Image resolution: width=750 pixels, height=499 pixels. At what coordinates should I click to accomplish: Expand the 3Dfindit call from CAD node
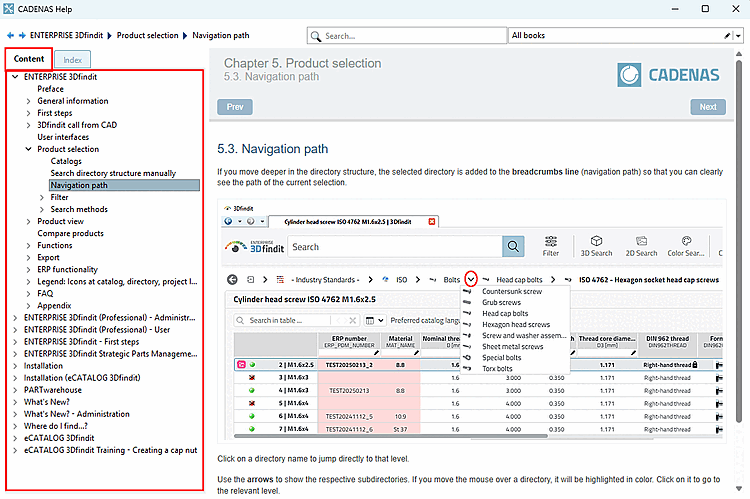pos(28,125)
